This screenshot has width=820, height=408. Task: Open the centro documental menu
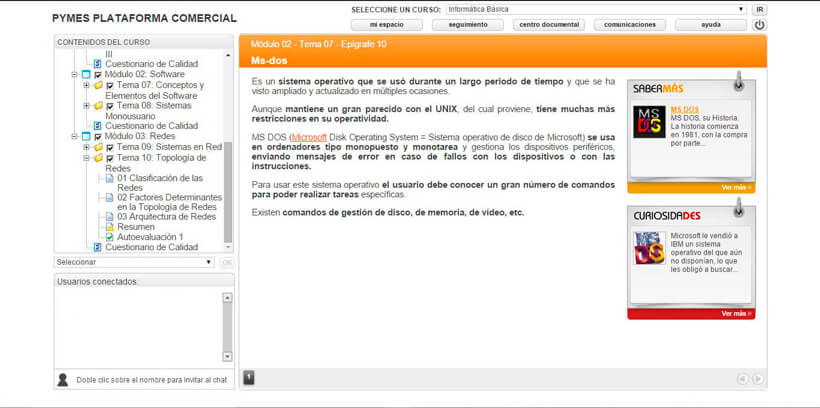click(x=549, y=25)
